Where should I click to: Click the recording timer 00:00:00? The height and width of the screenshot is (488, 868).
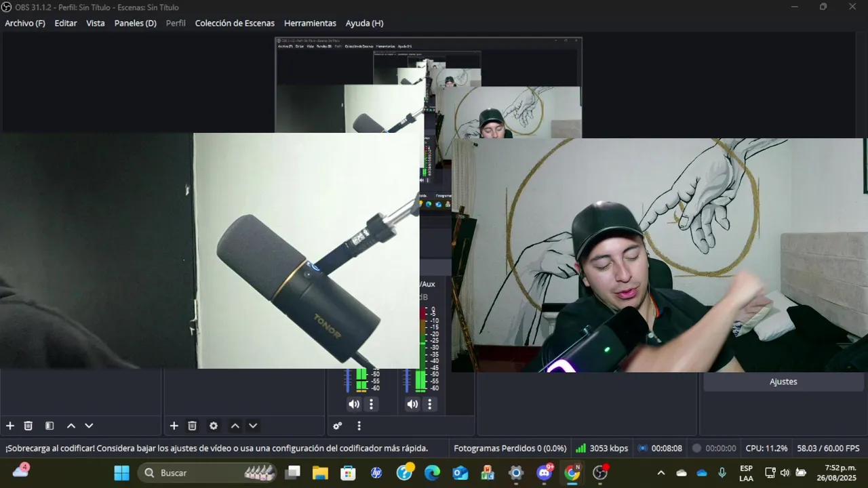pyautogui.click(x=714, y=448)
